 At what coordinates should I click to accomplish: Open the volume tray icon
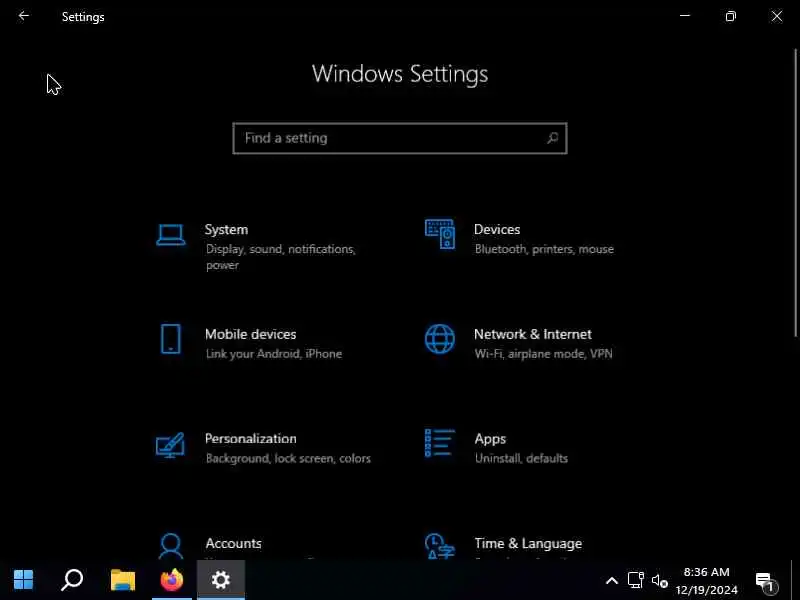click(660, 580)
